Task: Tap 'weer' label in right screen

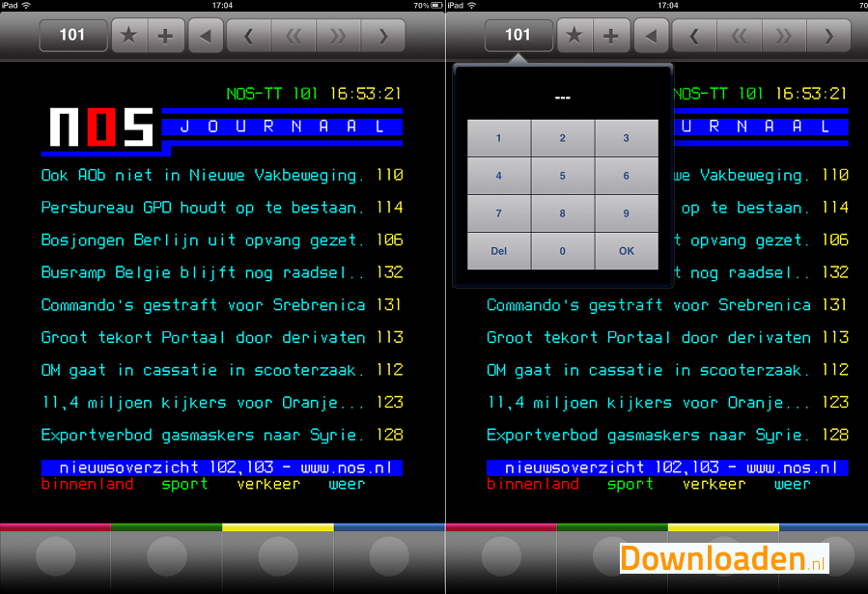Action: (x=793, y=485)
